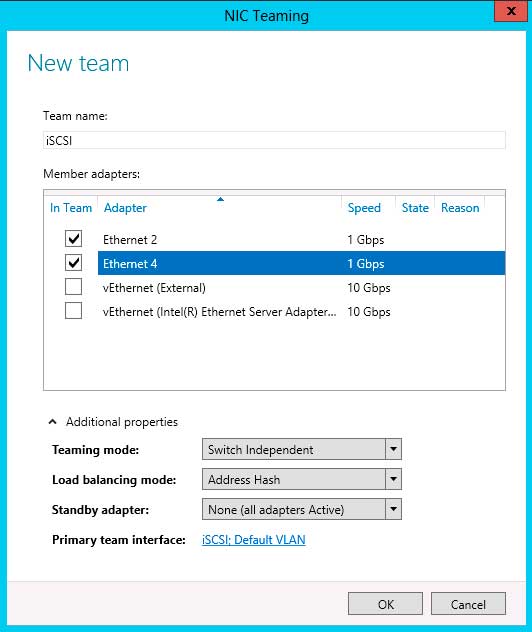Uncheck the Ethernet 4 adapter checkbox
The height and width of the screenshot is (632, 532).
73,263
